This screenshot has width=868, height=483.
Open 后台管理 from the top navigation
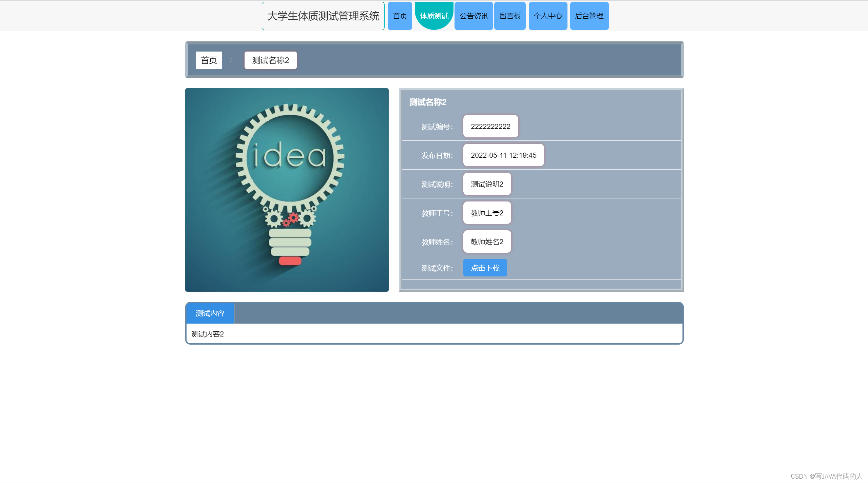click(x=589, y=16)
